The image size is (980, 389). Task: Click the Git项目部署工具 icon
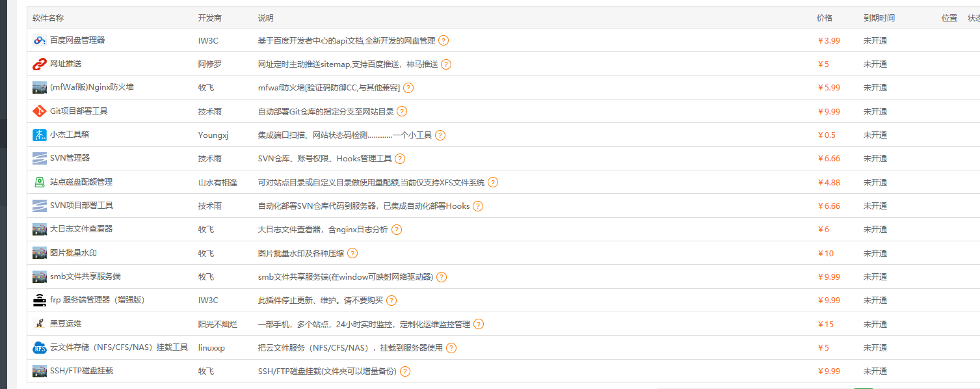tap(39, 111)
